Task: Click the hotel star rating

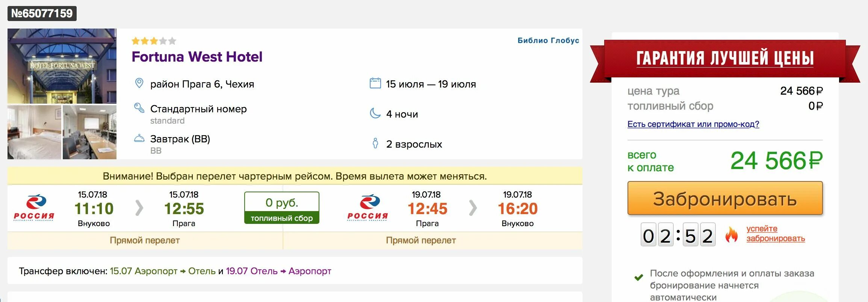Action: coord(154,41)
